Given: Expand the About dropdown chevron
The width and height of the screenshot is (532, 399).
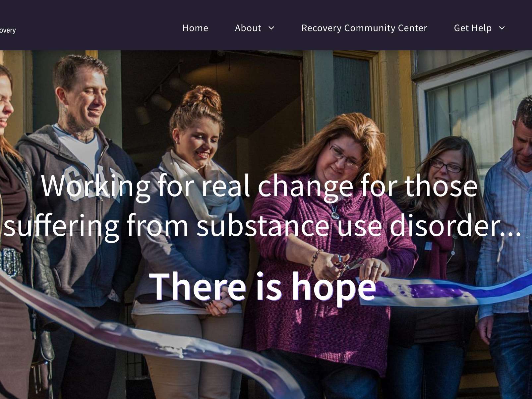Looking at the screenshot, I should (271, 28).
